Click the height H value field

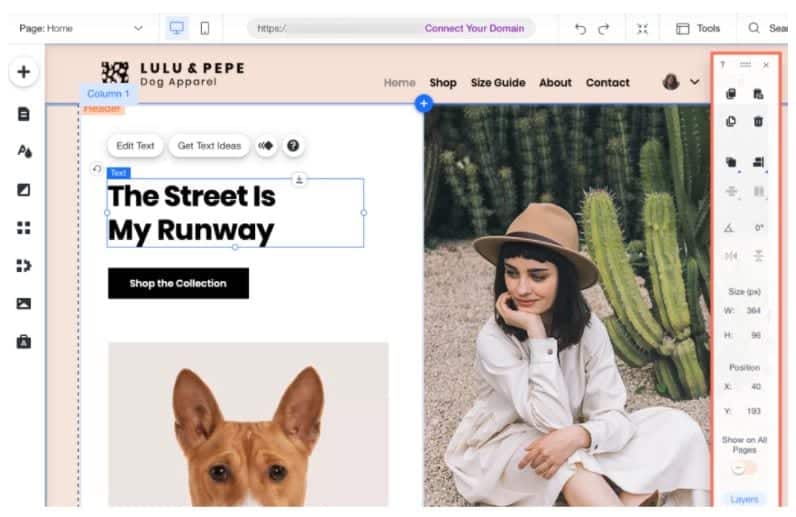(755, 335)
